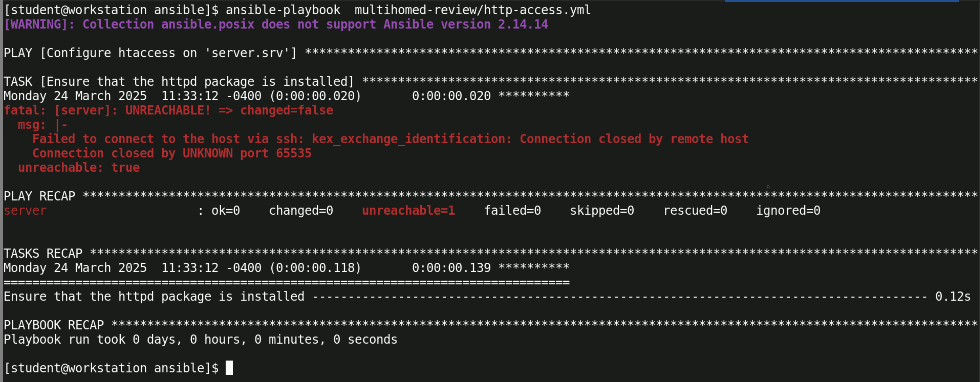Click the 'Connection closed by UNKNOWN port 65535' line
Image resolution: width=980 pixels, height=382 pixels.
click(172, 153)
